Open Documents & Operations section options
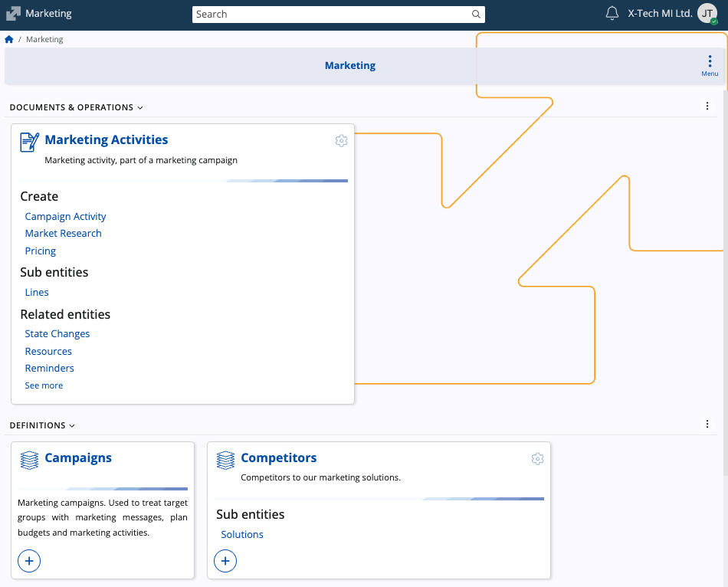This screenshot has height=587, width=728. point(707,107)
